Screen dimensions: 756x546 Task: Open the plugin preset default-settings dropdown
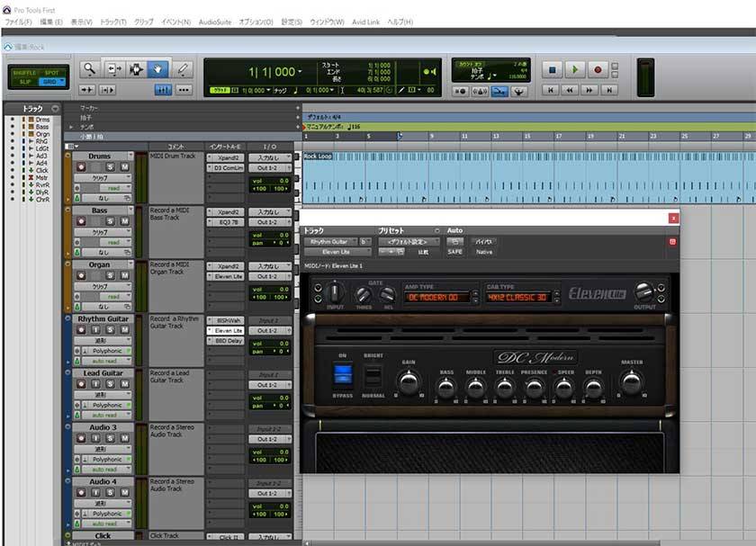click(x=409, y=242)
